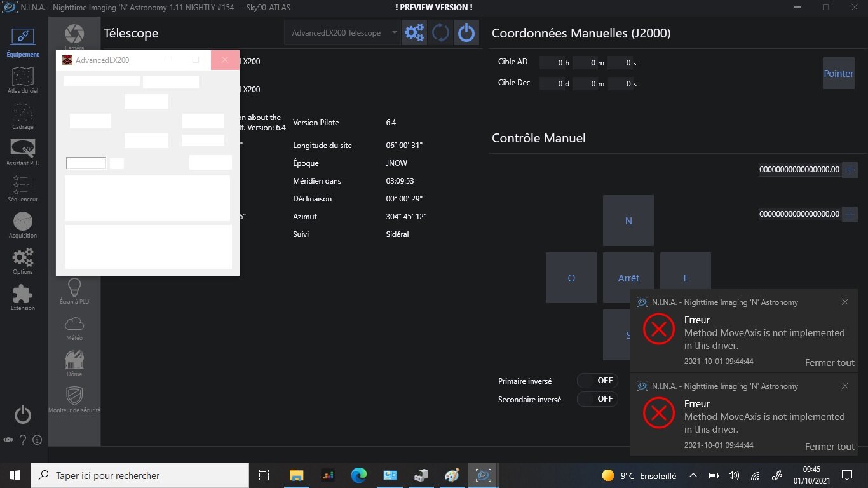
Task: Click the Pointer slew button
Action: (x=839, y=73)
